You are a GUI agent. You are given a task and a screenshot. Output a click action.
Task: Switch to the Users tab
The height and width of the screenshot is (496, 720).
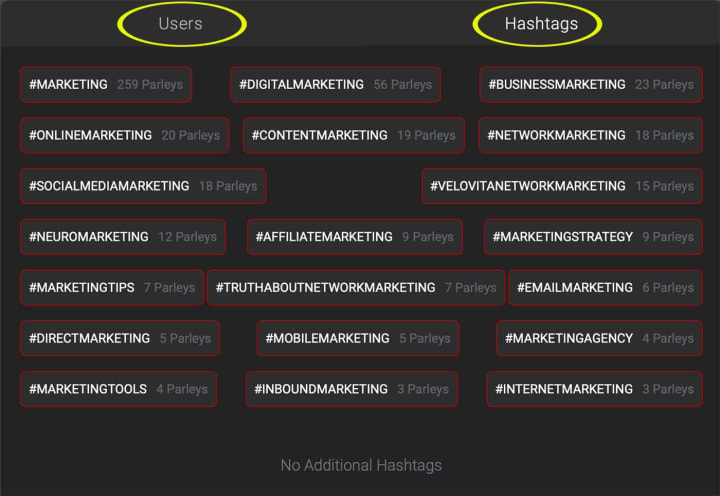click(x=180, y=23)
